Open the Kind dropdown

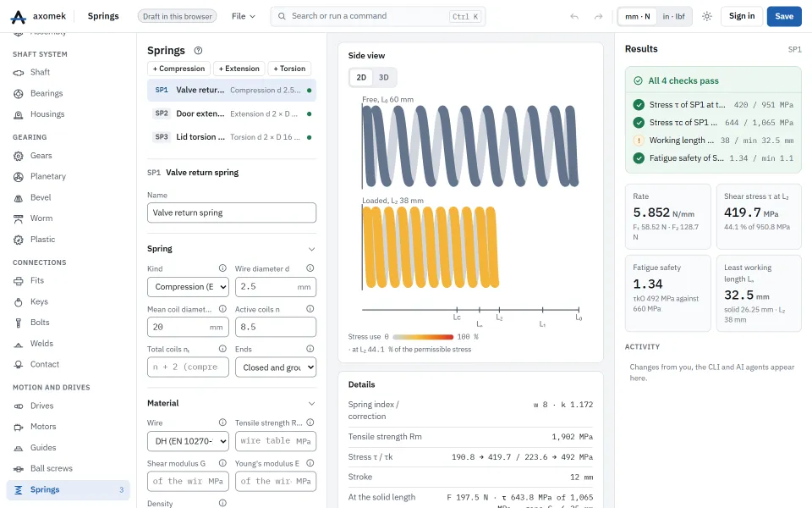(188, 287)
